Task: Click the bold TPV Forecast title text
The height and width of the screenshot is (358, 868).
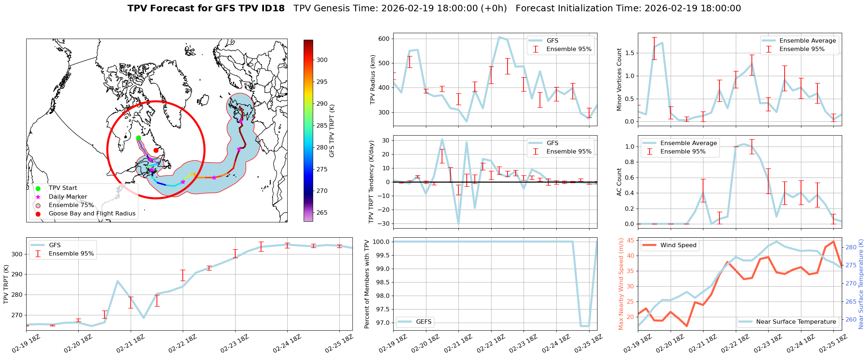Action: point(206,8)
